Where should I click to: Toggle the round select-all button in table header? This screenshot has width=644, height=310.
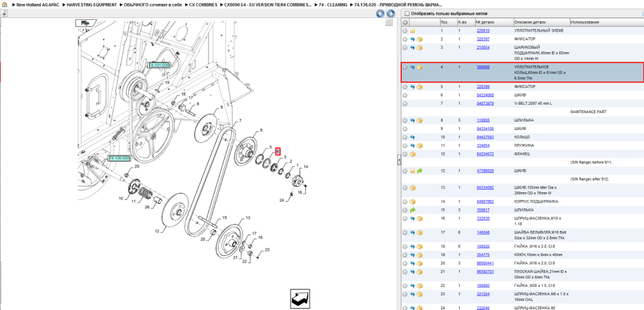pos(405,22)
